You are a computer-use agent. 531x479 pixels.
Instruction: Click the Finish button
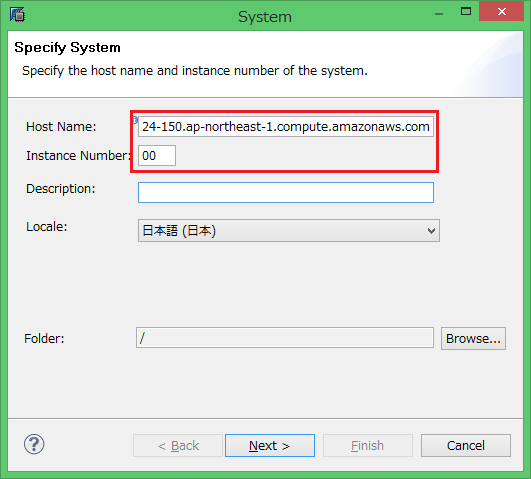[368, 445]
